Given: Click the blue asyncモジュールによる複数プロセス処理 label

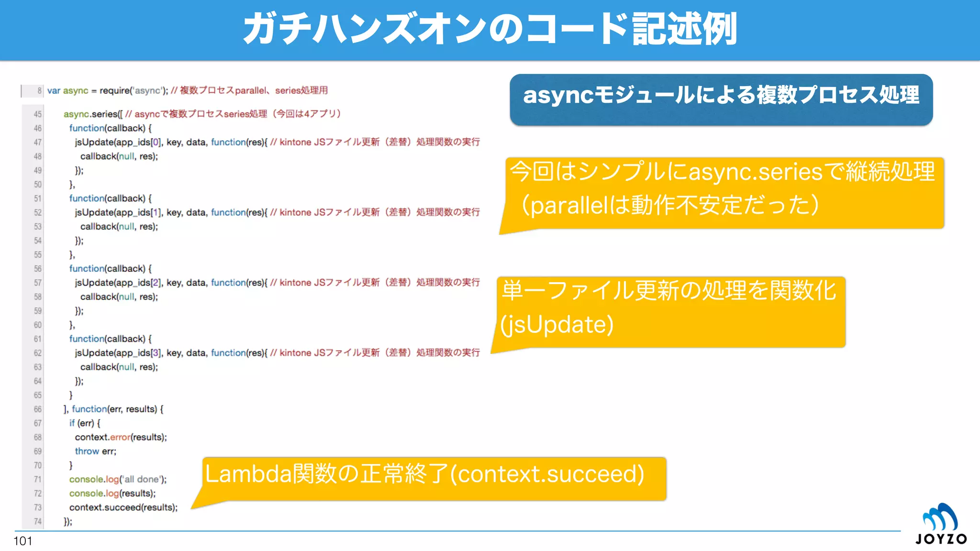Looking at the screenshot, I should [721, 99].
